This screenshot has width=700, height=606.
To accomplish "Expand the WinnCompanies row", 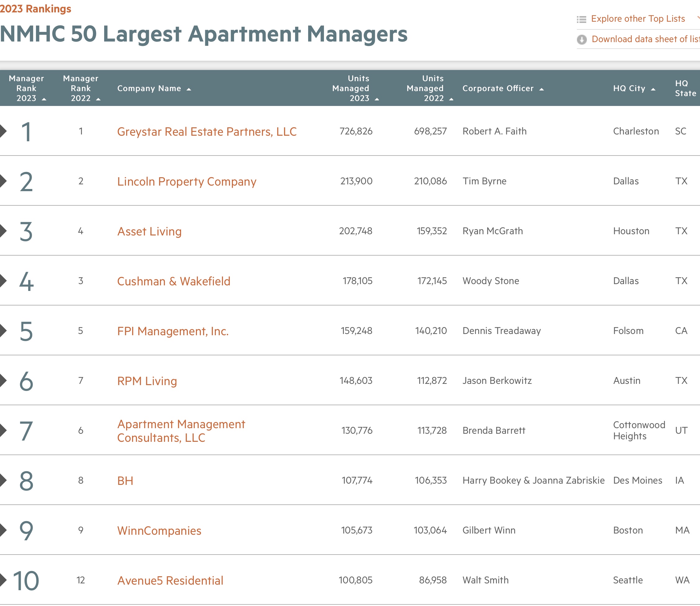I will coord(3,530).
